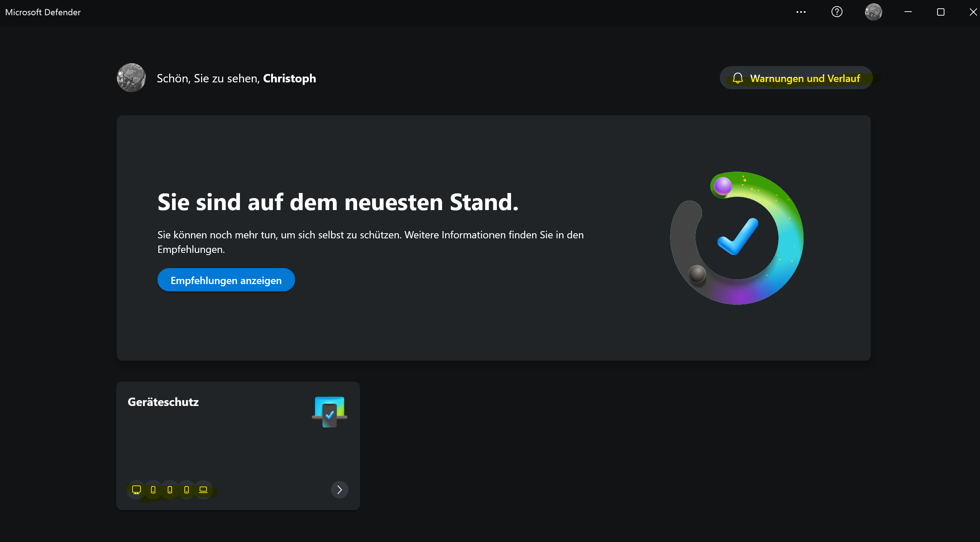Close the Microsoft Defender window
Image resolution: width=980 pixels, height=542 pixels.
coord(972,12)
